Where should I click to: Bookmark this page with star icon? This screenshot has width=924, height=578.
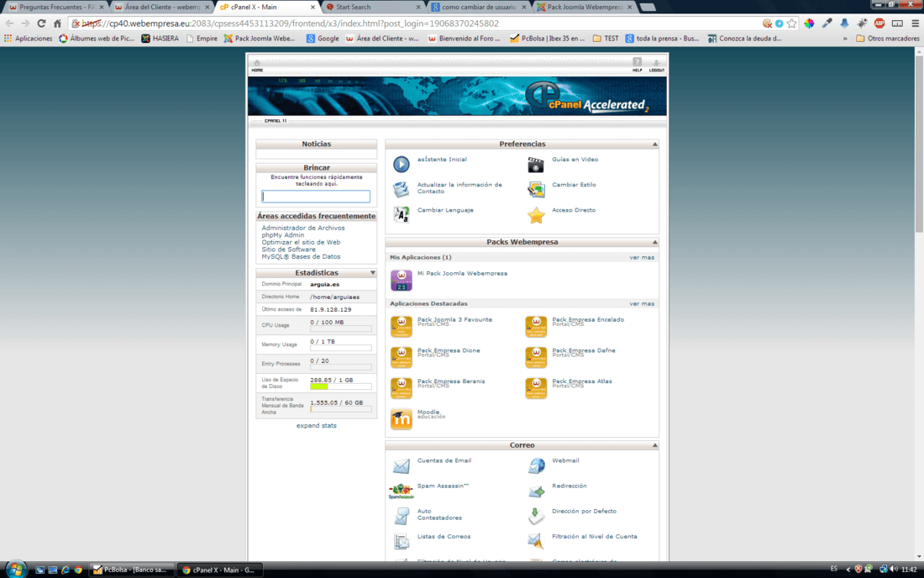tap(791, 24)
